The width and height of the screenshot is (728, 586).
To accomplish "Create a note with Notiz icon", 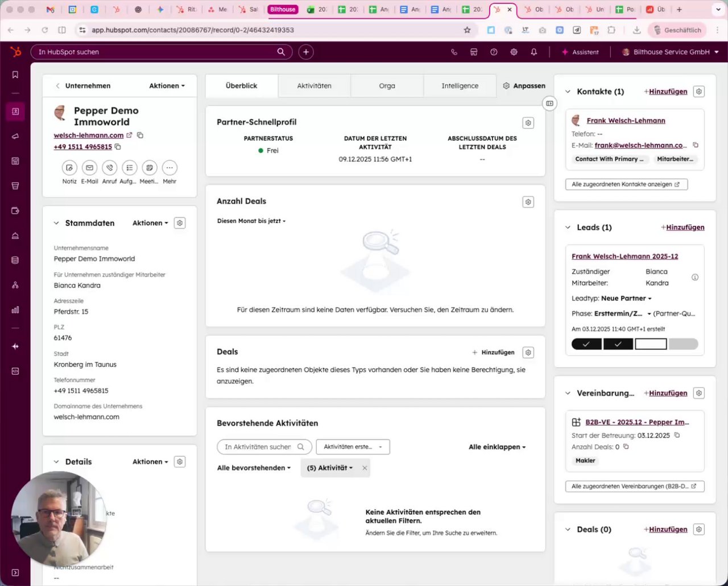I will 69,168.
